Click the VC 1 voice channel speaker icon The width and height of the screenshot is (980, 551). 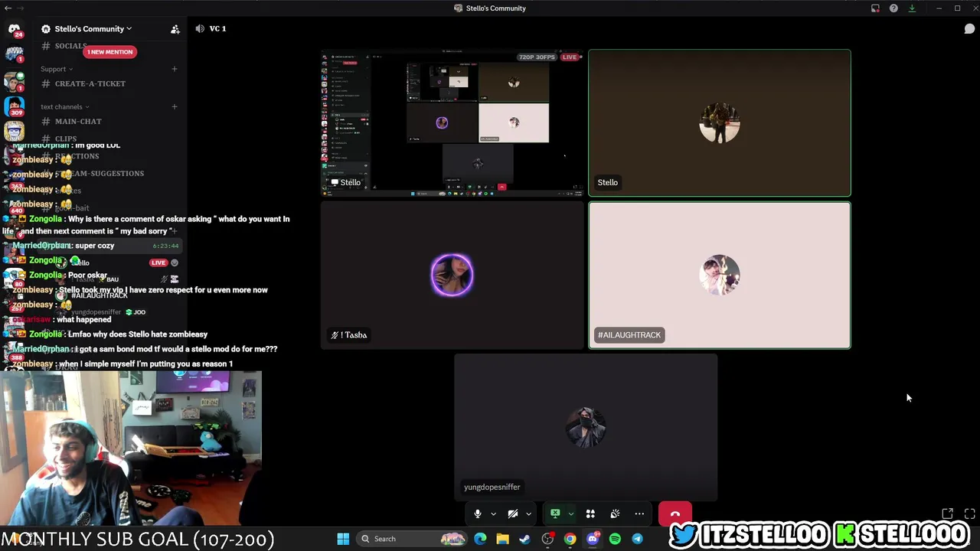[x=200, y=28]
